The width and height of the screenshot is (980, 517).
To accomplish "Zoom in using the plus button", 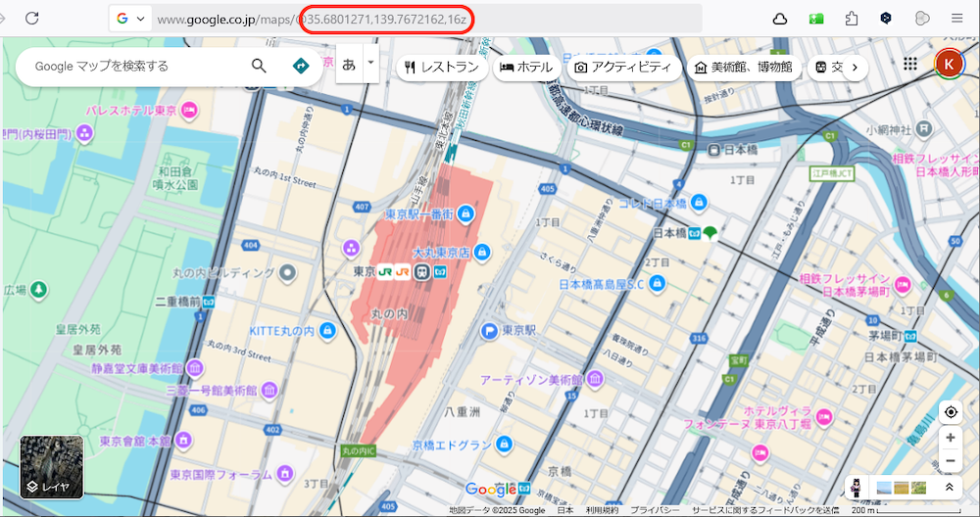I will click(950, 438).
